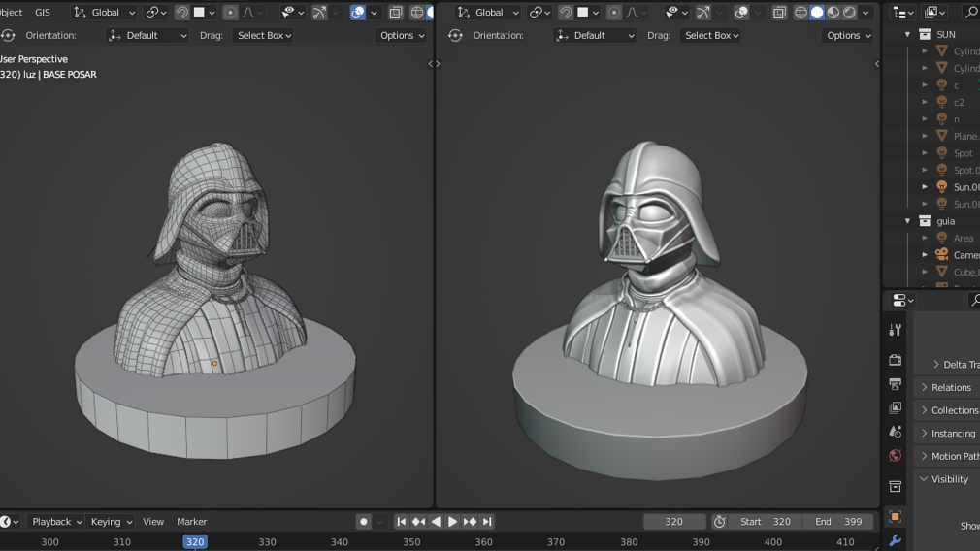The height and width of the screenshot is (551, 980).
Task: Select material preview shading in right viewport
Action: 833,13
